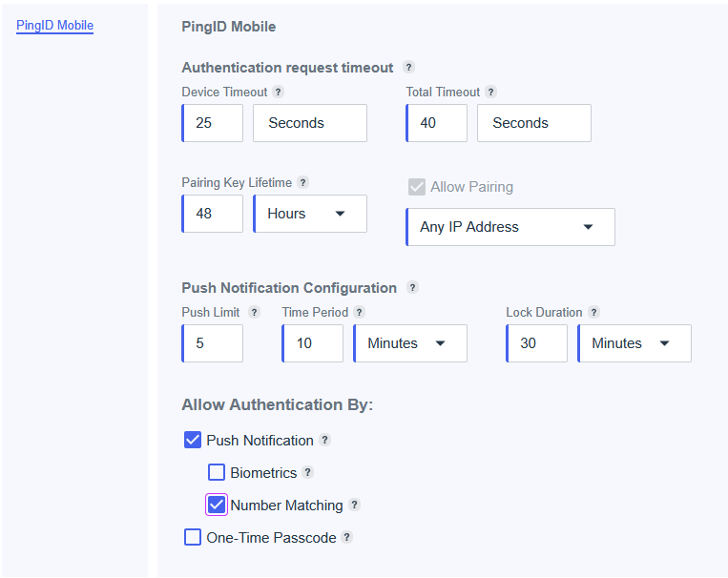Enable the One-Time Passcode checkbox
Image resolution: width=728 pixels, height=578 pixels.
(193, 538)
